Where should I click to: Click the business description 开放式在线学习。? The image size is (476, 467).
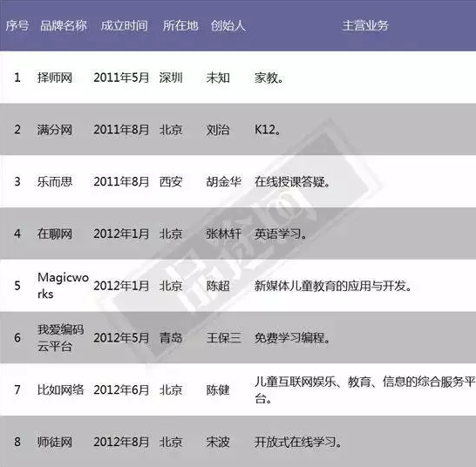[298, 442]
